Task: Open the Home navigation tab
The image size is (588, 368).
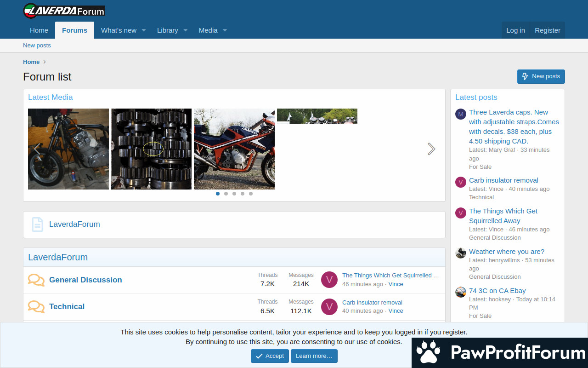Action: coord(39,30)
